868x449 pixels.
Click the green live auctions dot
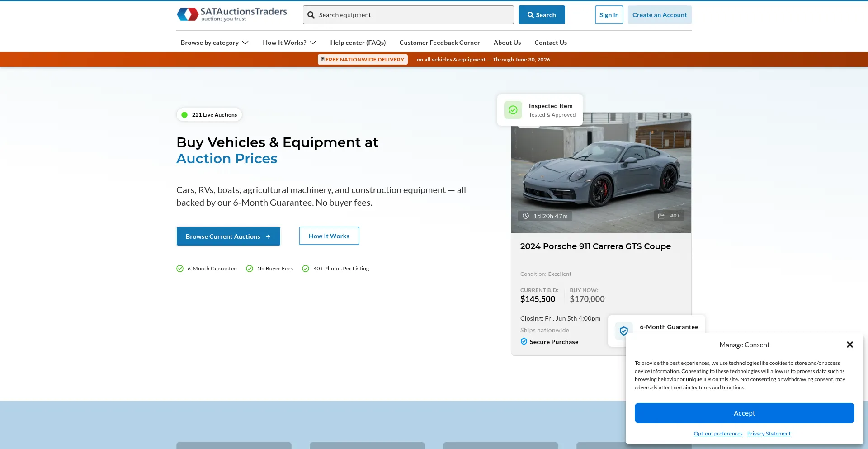coord(184,115)
